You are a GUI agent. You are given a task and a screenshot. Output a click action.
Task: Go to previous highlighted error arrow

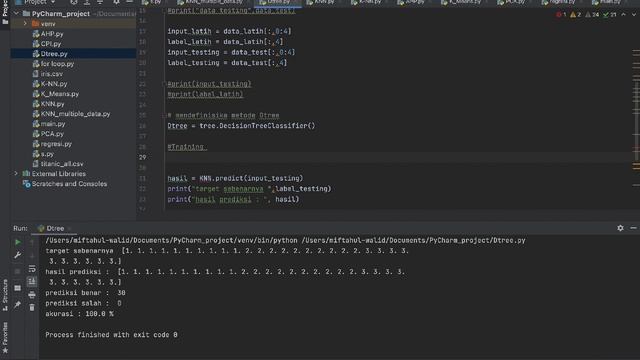(x=623, y=15)
